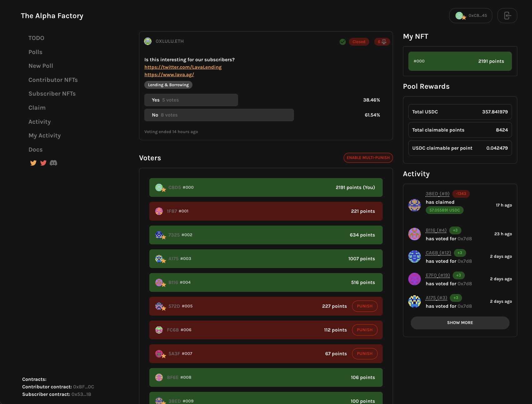Open the lava.ag website link
Viewport: 532px width, 404px height.
click(x=169, y=75)
